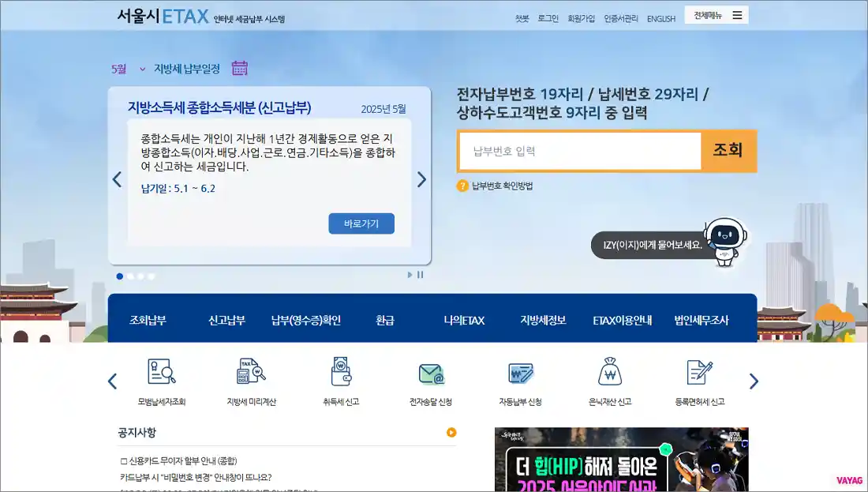
Task: Show next quick menu icons
Action: click(x=754, y=381)
